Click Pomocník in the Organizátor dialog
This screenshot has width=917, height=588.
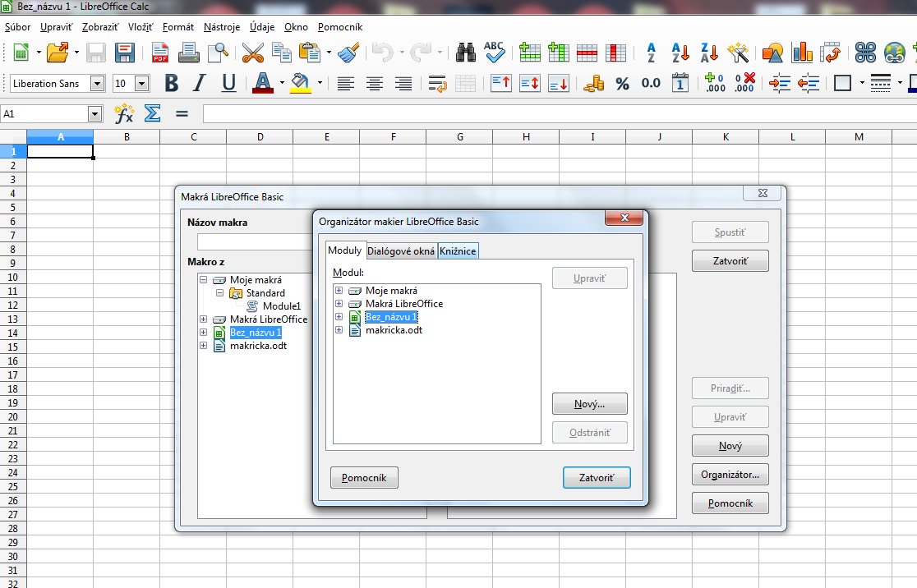pyautogui.click(x=364, y=477)
